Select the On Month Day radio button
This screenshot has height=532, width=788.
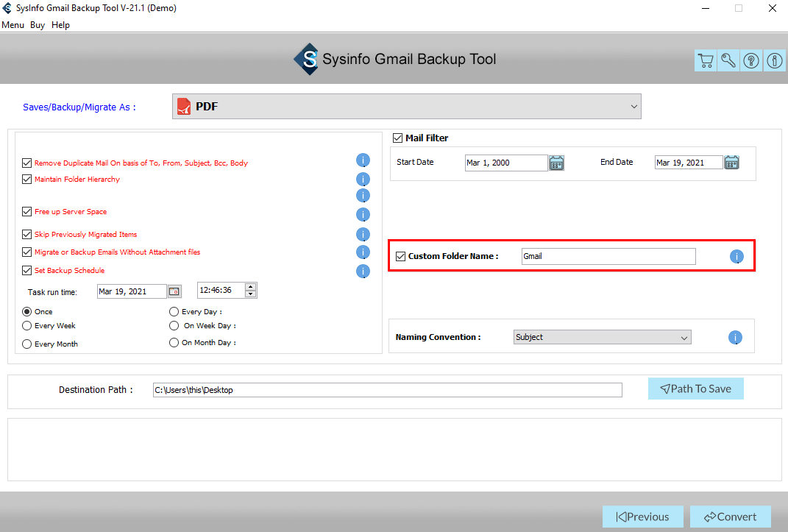tap(174, 343)
